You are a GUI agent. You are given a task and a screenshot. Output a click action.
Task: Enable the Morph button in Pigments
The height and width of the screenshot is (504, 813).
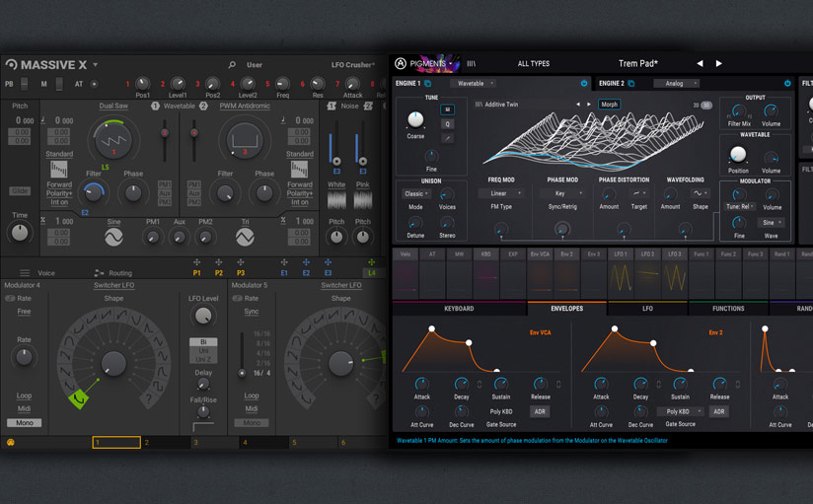(609, 105)
